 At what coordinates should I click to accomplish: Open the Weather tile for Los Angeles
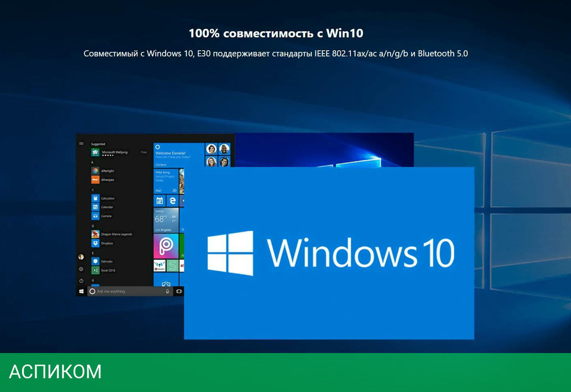click(x=166, y=220)
